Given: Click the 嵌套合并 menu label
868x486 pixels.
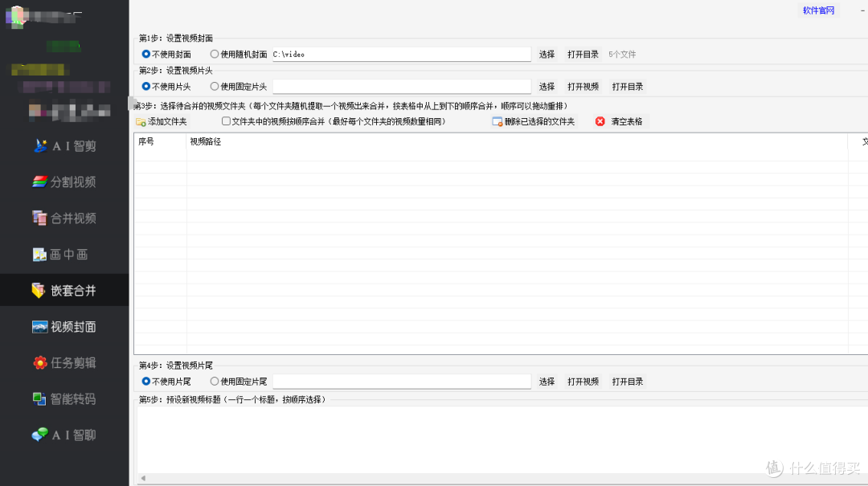Looking at the screenshot, I should coord(73,291).
